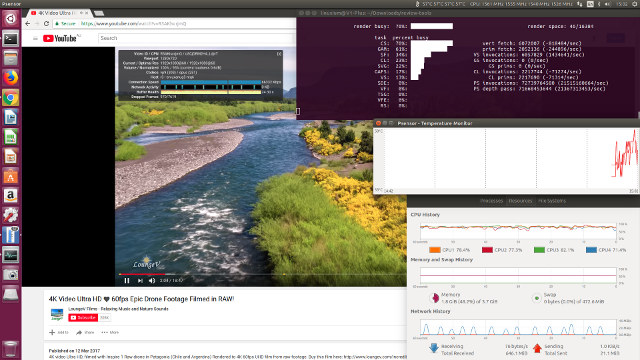Open YouTube hamburger menu

35,38
